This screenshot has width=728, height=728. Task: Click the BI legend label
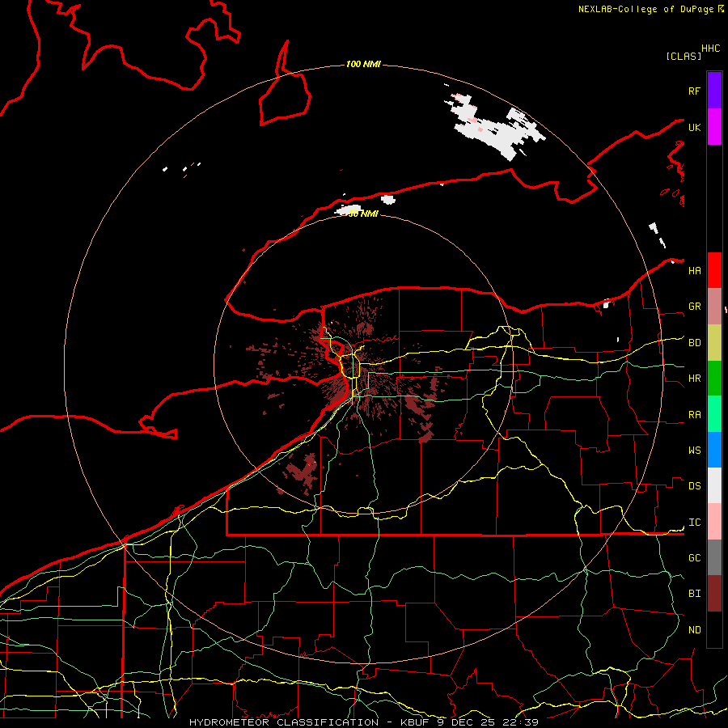694,594
